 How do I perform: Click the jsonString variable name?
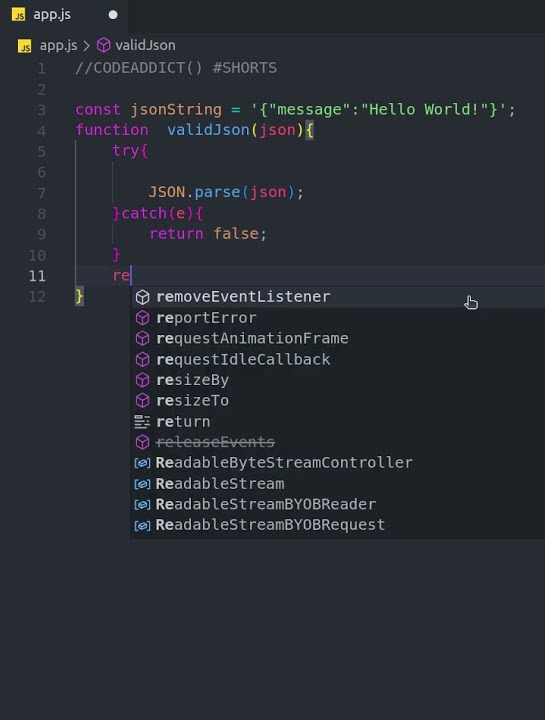pos(176,110)
